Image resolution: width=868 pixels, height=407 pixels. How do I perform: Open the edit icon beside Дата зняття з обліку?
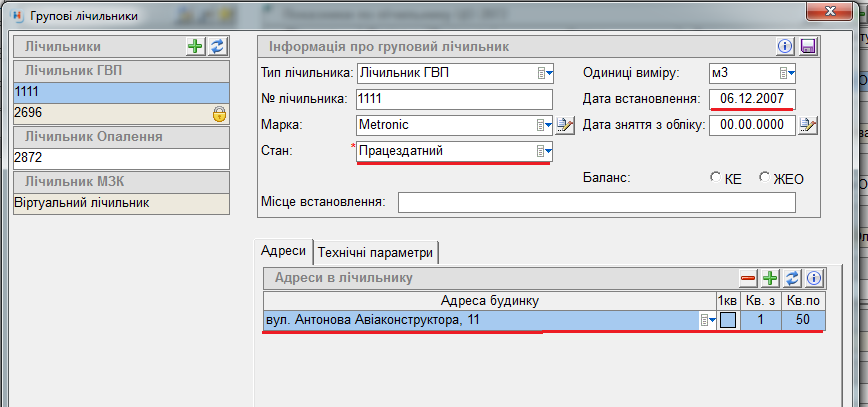(x=809, y=125)
